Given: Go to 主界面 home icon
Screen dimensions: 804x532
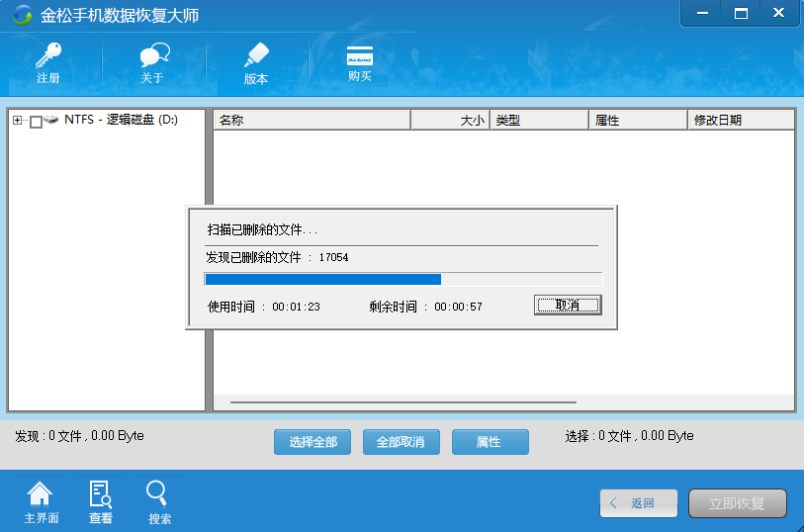Looking at the screenshot, I should click(x=41, y=502).
